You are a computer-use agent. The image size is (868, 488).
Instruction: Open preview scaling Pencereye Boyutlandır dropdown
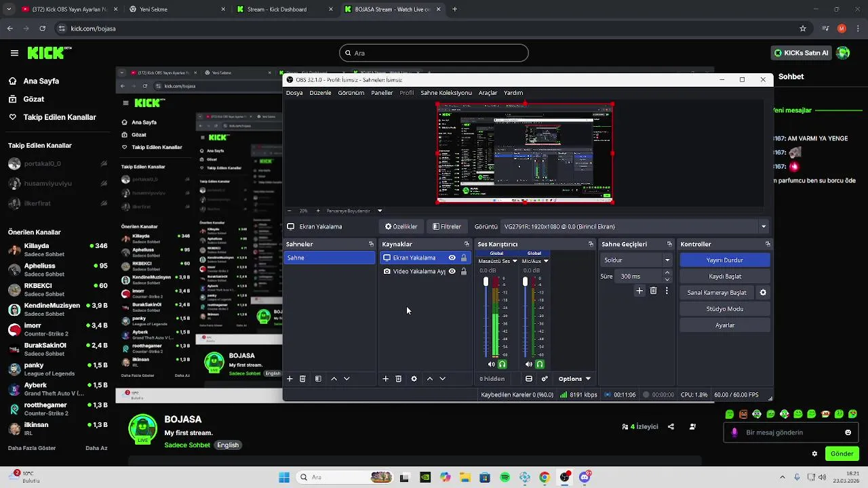click(380, 211)
